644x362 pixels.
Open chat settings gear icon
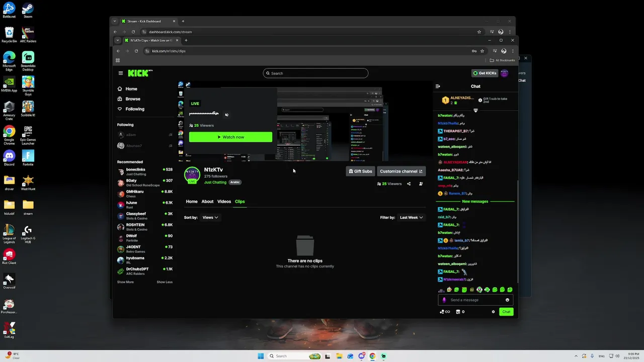493,312
